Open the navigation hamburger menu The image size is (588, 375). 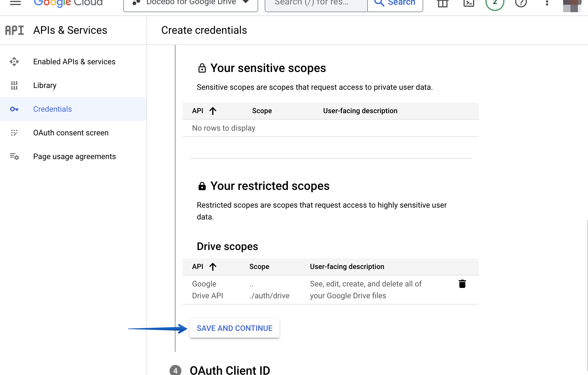pos(15,3)
